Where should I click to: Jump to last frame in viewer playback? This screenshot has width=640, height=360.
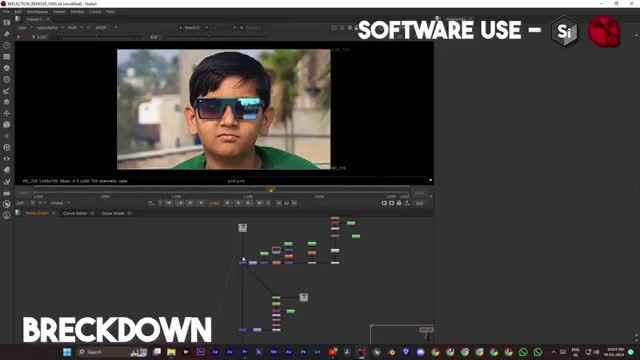click(x=260, y=203)
